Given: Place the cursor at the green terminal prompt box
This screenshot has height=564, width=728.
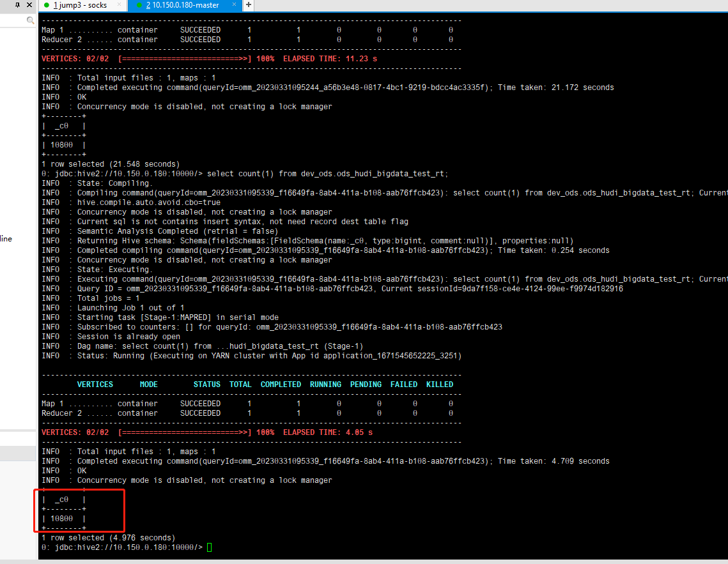Looking at the screenshot, I should click(x=210, y=547).
